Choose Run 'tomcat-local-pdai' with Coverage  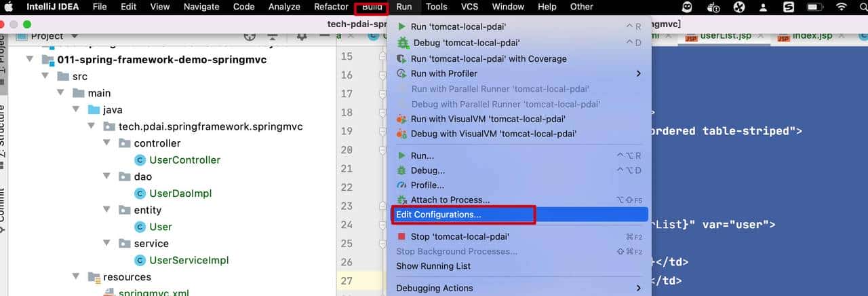[x=519, y=58]
